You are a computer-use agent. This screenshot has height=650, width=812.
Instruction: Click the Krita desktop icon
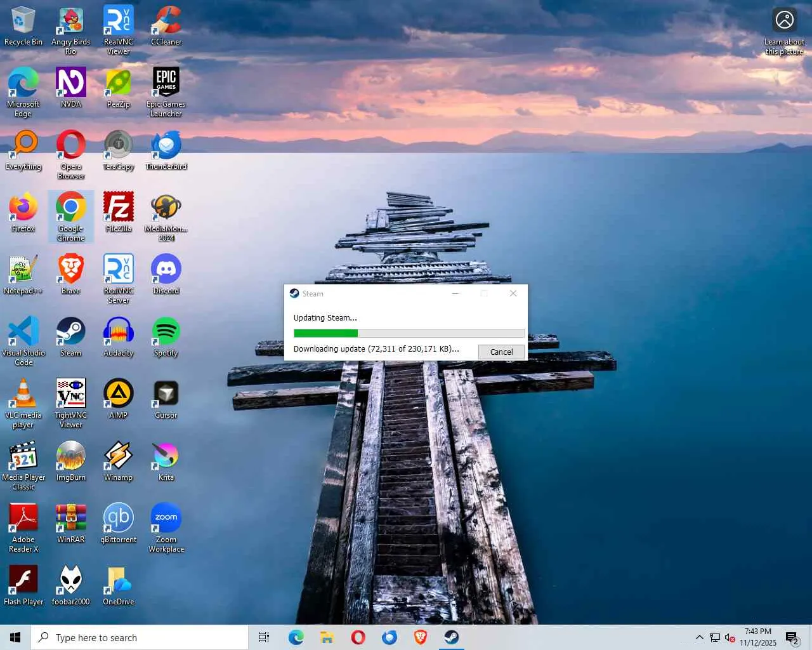click(166, 461)
